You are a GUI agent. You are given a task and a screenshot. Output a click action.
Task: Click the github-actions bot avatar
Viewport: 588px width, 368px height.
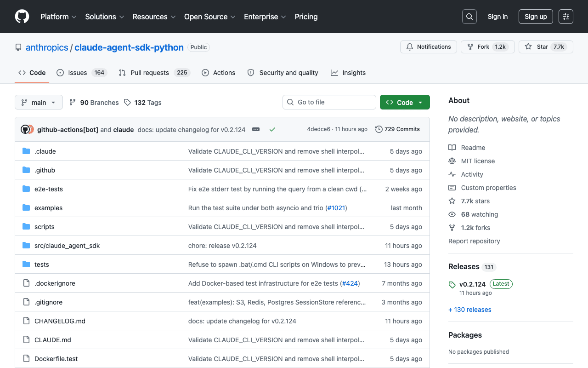point(25,129)
